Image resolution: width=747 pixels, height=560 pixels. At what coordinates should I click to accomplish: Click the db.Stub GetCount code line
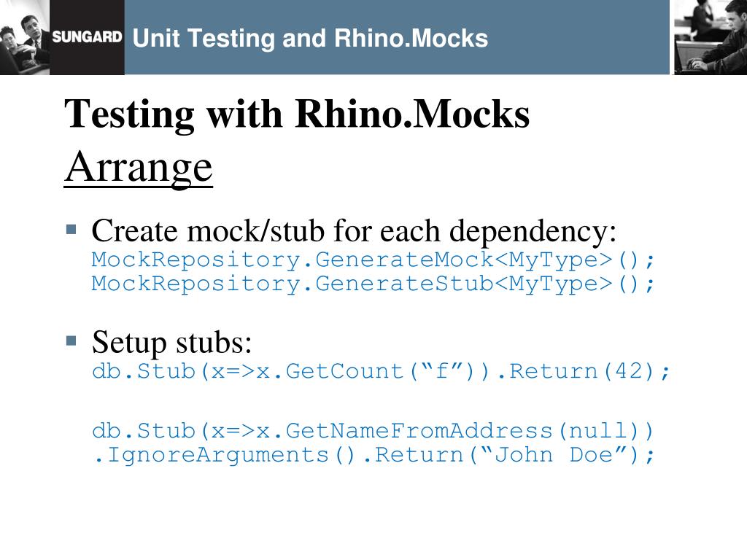[381, 371]
